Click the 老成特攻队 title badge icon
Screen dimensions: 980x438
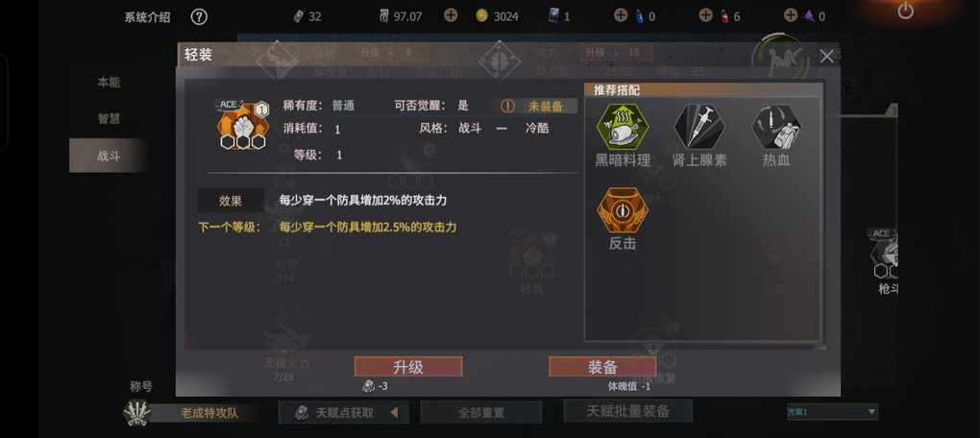[x=136, y=412]
